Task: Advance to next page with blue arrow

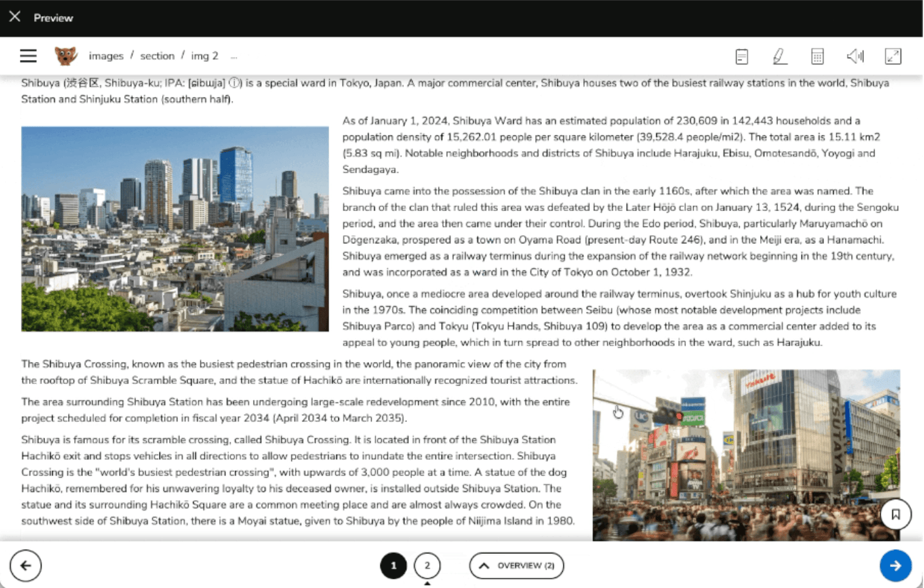Action: tap(896, 565)
